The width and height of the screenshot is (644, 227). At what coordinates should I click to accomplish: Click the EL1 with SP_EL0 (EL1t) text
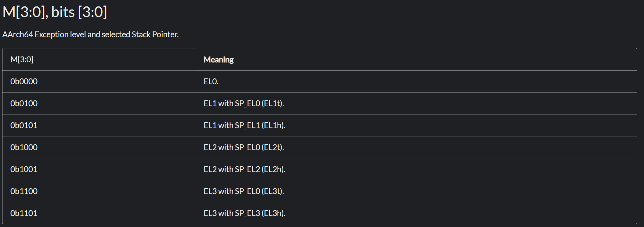tap(244, 103)
